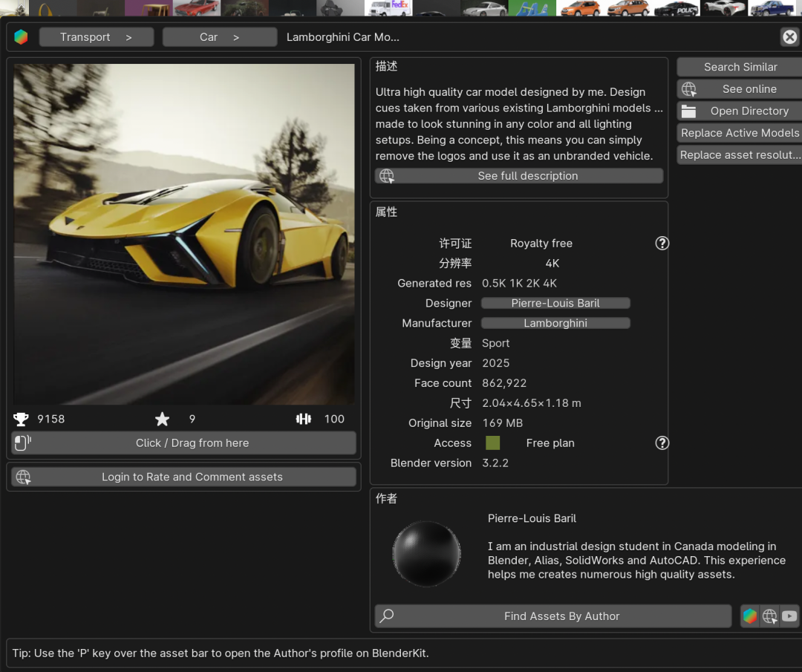Open Directory of the asset

click(740, 111)
